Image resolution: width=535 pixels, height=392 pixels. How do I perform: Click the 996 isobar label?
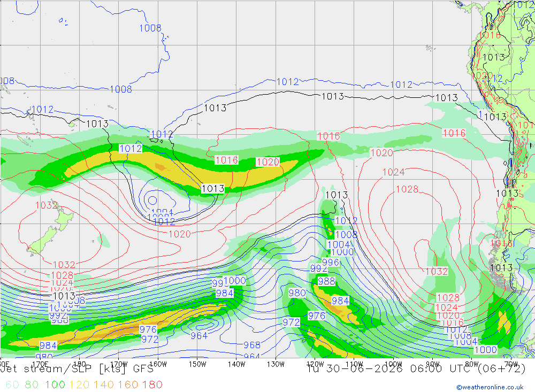pos(331,263)
